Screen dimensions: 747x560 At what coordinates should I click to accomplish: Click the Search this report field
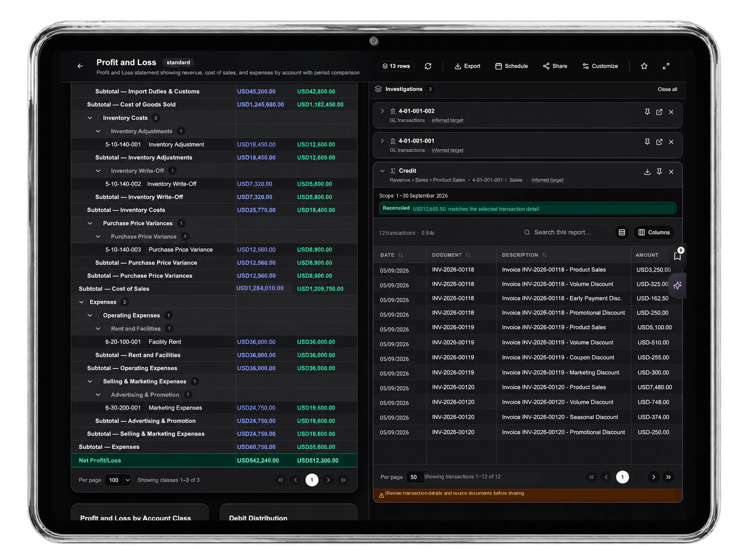(x=565, y=232)
